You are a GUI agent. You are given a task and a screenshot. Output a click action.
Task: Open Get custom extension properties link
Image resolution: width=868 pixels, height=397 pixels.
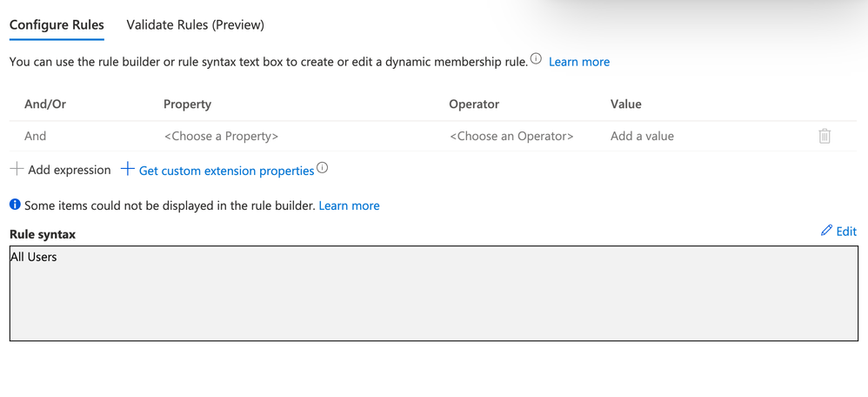click(226, 171)
